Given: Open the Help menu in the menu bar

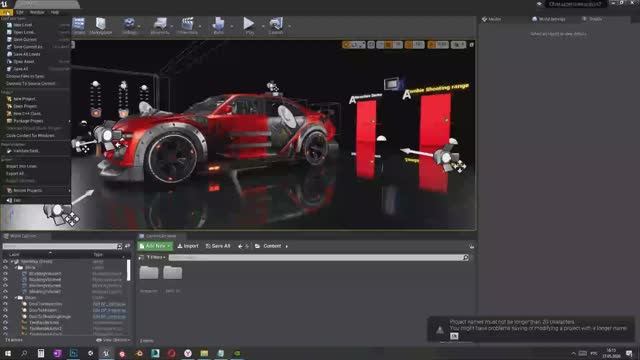Looking at the screenshot, I should click(54, 12).
